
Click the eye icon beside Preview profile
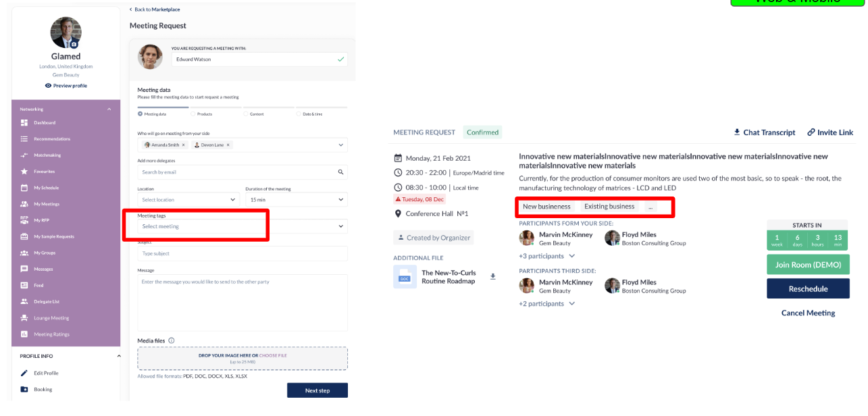point(48,86)
